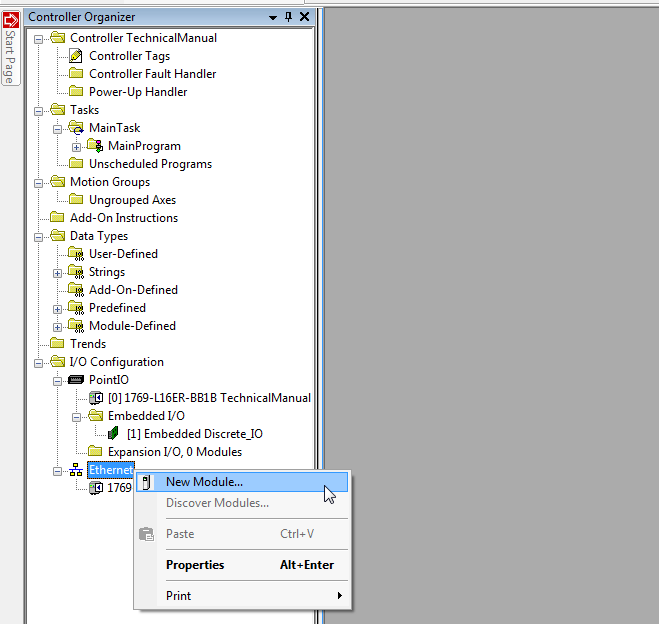The height and width of the screenshot is (624, 659).
Task: Expand the Strings data type node
Action: pyautogui.click(x=58, y=272)
